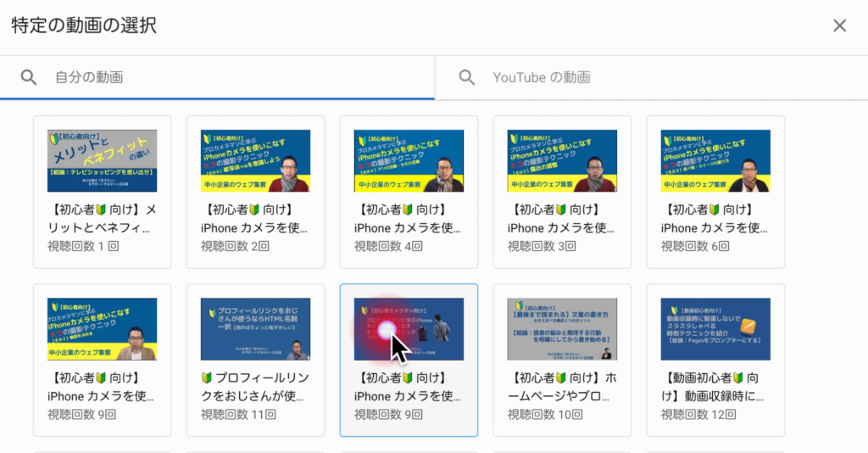
Task: Click the iPhone カメラ title above 視聴回数 3回
Action: (561, 219)
